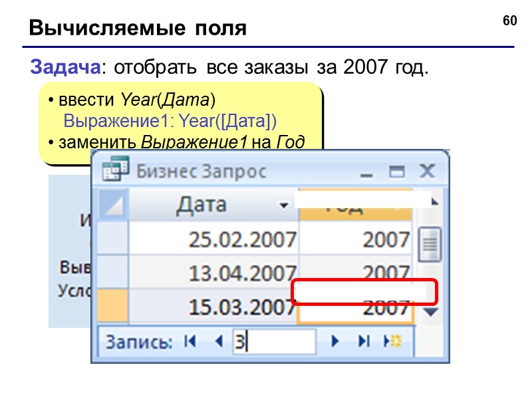The width and height of the screenshot is (532, 399).
Task: Go to next record arrow
Action: coord(335,341)
